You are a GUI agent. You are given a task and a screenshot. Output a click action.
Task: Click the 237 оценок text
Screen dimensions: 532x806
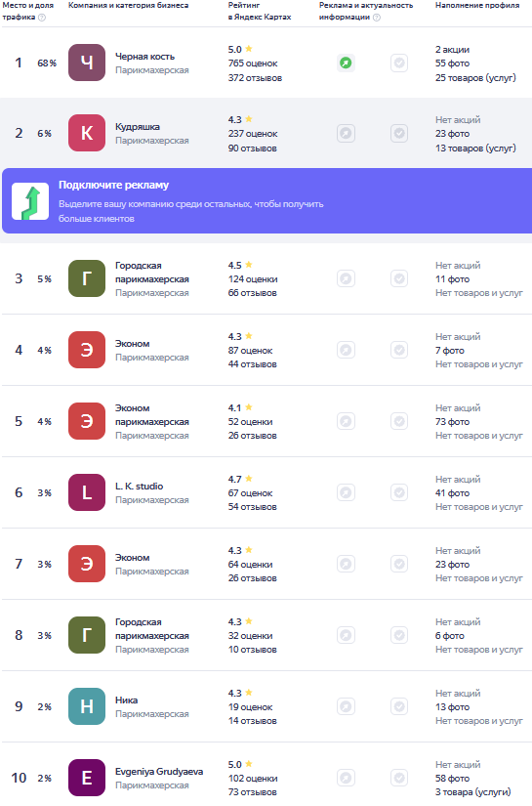253,134
